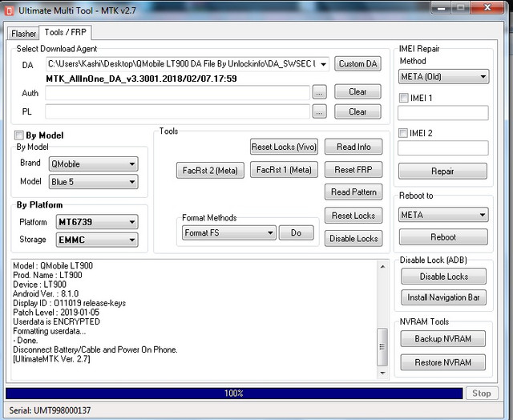Enable the By Model checkbox
The width and height of the screenshot is (513, 420).
[x=19, y=135]
